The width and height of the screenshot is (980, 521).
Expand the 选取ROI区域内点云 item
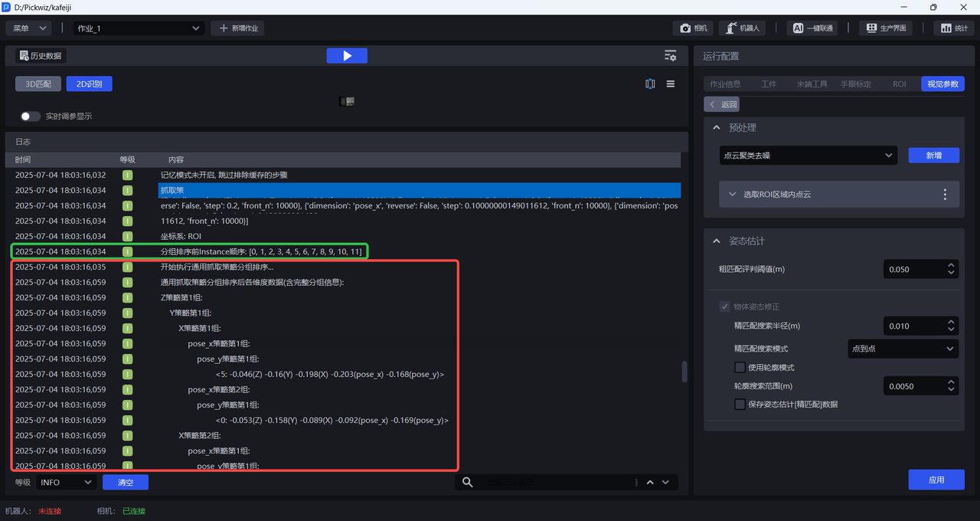[733, 195]
